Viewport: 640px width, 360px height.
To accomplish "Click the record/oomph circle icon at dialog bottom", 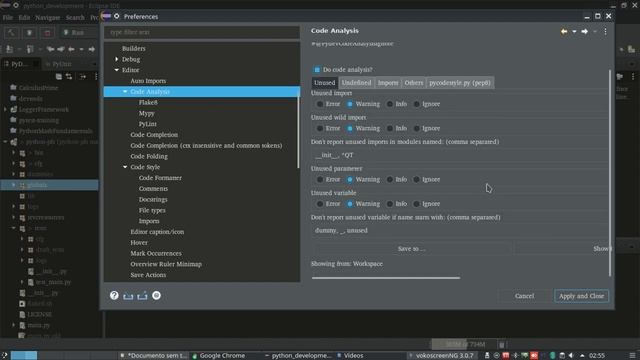I will click(x=156, y=296).
